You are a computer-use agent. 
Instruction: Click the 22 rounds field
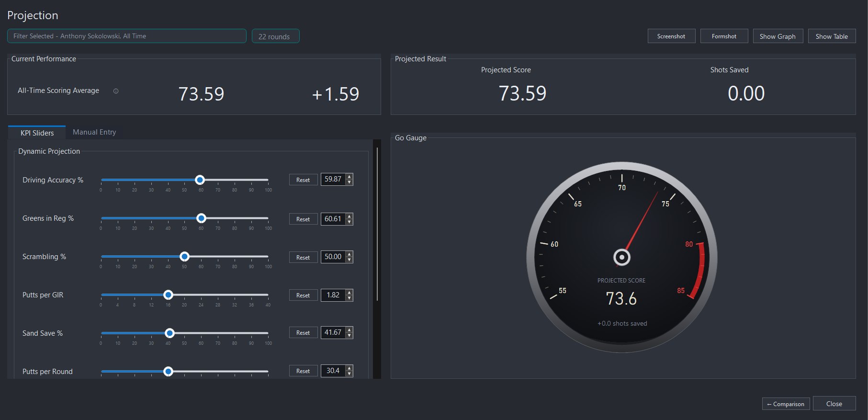pos(276,36)
